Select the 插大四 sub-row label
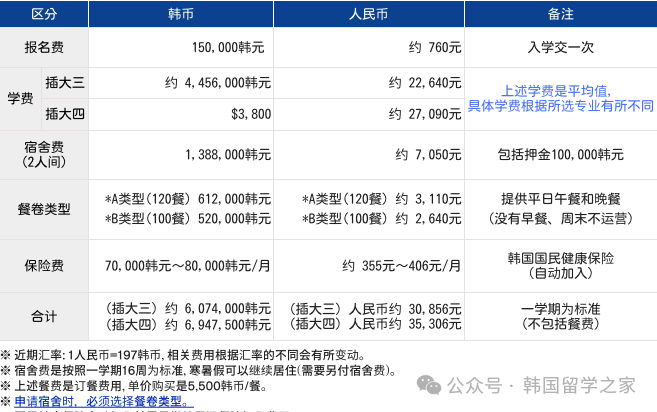This screenshot has height=412, width=657. point(65,114)
